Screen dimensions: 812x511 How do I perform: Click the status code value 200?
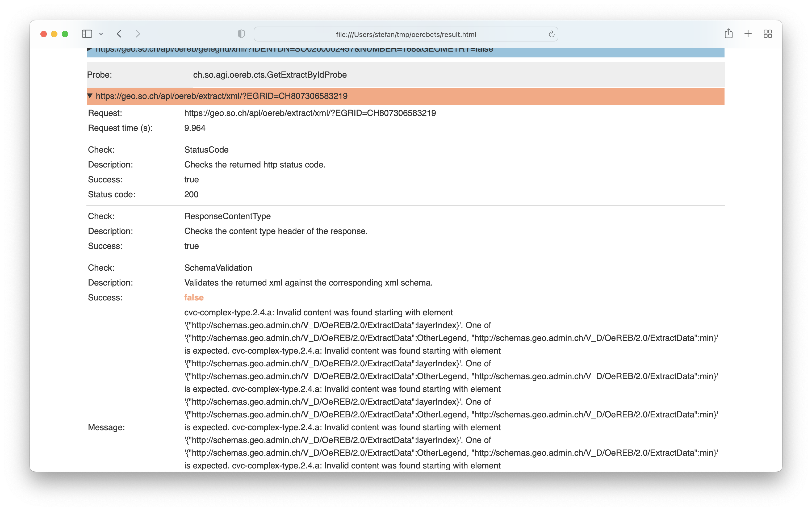point(191,195)
